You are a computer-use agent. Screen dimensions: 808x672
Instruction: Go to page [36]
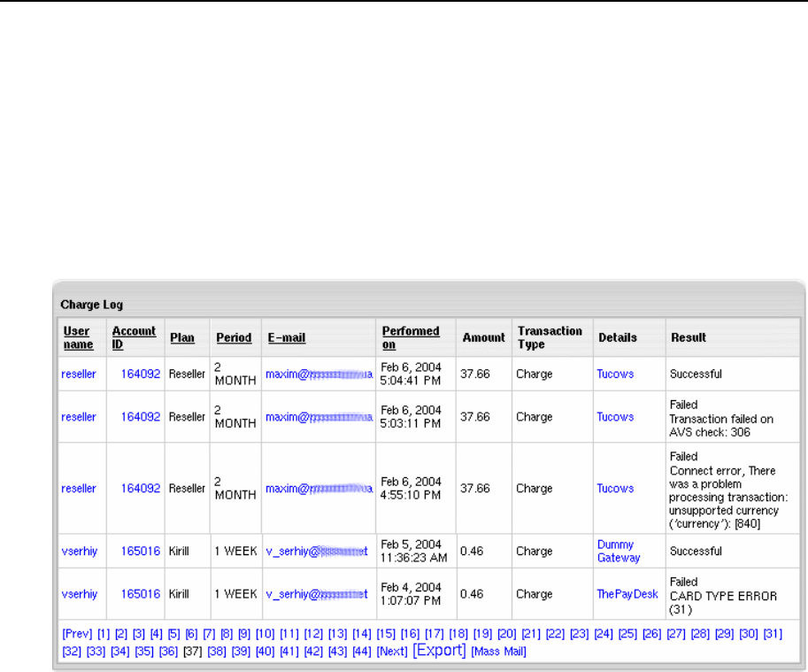pyautogui.click(x=168, y=652)
